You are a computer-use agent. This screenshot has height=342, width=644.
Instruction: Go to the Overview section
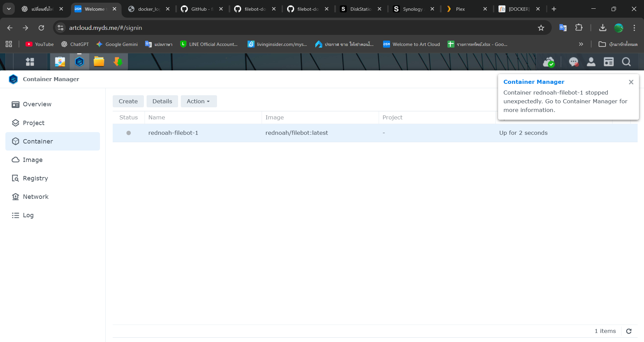(37, 104)
